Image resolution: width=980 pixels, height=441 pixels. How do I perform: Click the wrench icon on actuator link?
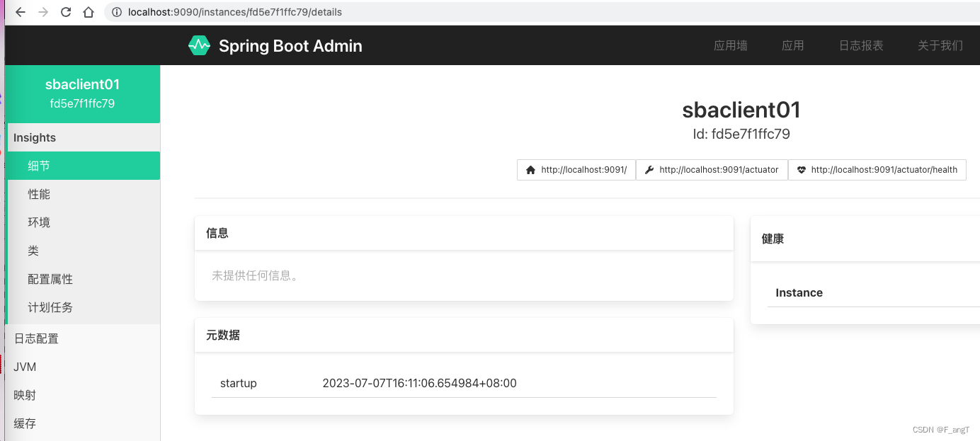pos(649,170)
